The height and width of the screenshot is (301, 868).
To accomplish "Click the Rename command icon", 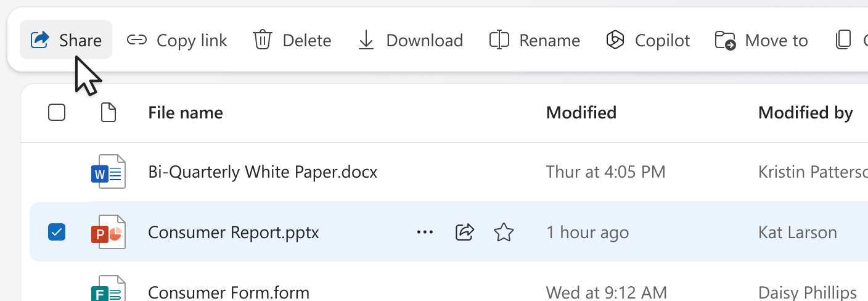I will pyautogui.click(x=499, y=40).
